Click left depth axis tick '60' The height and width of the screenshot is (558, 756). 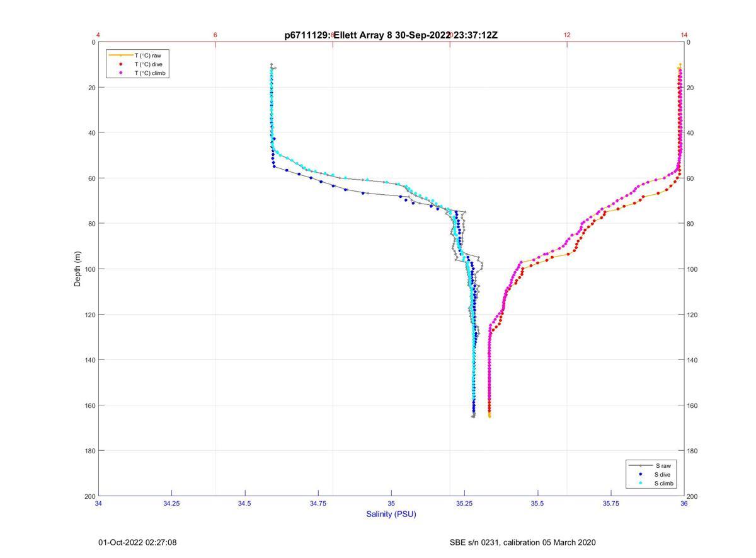(x=91, y=178)
